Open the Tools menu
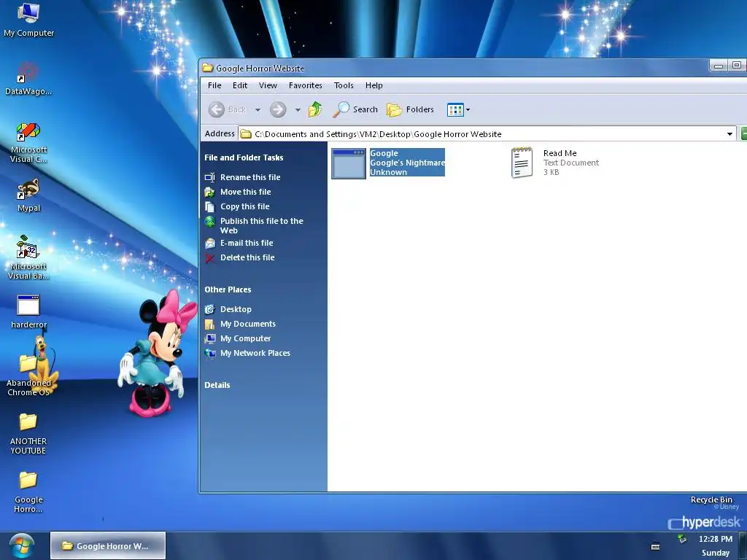The width and height of the screenshot is (747, 560). [344, 85]
